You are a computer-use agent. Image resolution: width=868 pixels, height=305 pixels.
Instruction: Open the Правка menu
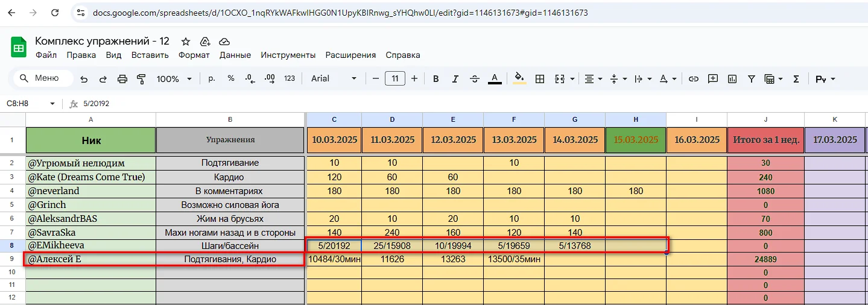(81, 55)
